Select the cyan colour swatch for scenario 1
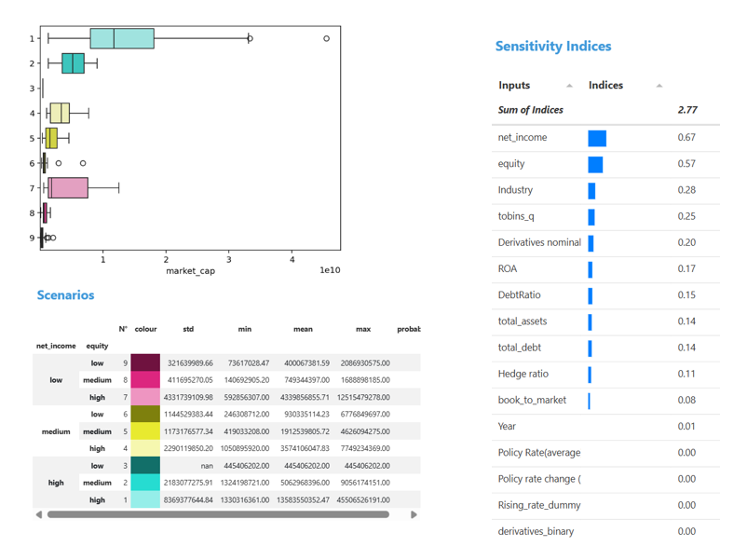Screen dimensions: 747x560 click(x=143, y=499)
